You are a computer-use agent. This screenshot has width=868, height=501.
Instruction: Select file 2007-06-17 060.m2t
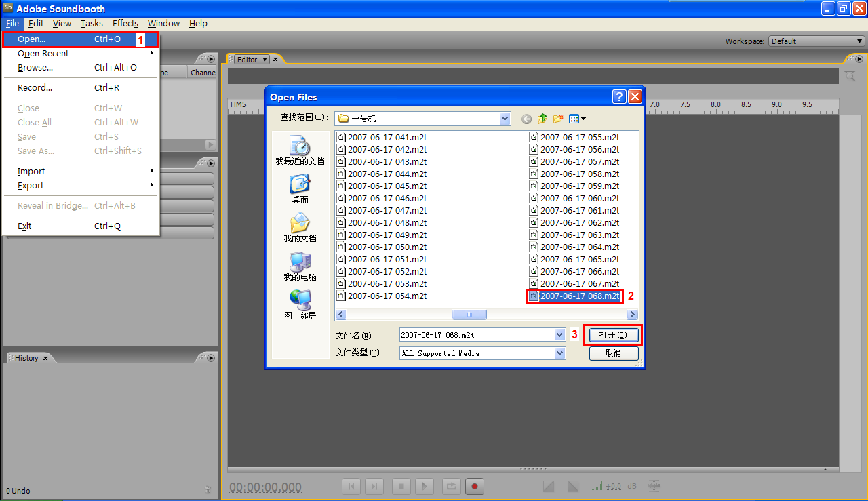574,199
